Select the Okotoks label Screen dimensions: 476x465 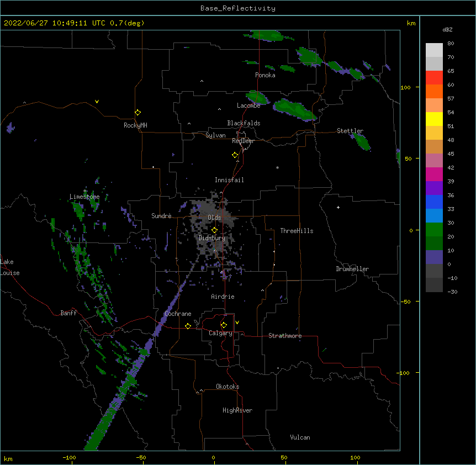[x=228, y=387]
